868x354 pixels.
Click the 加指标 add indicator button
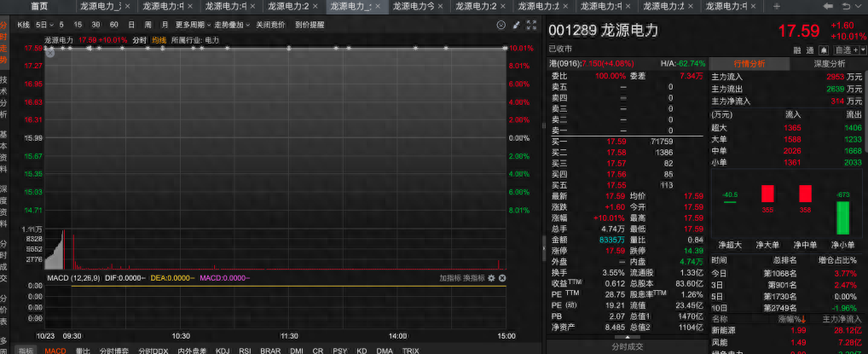450,278
